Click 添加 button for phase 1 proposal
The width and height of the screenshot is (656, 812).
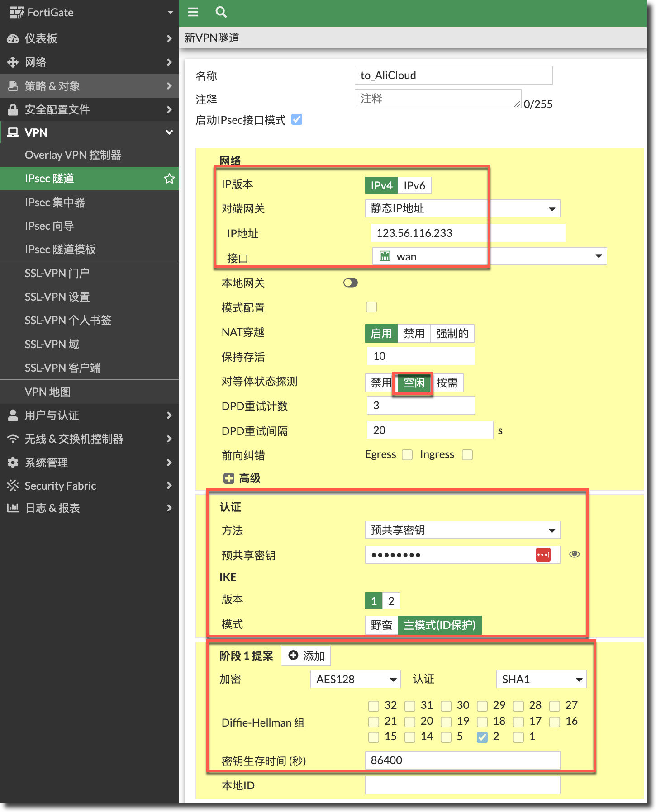click(306, 656)
